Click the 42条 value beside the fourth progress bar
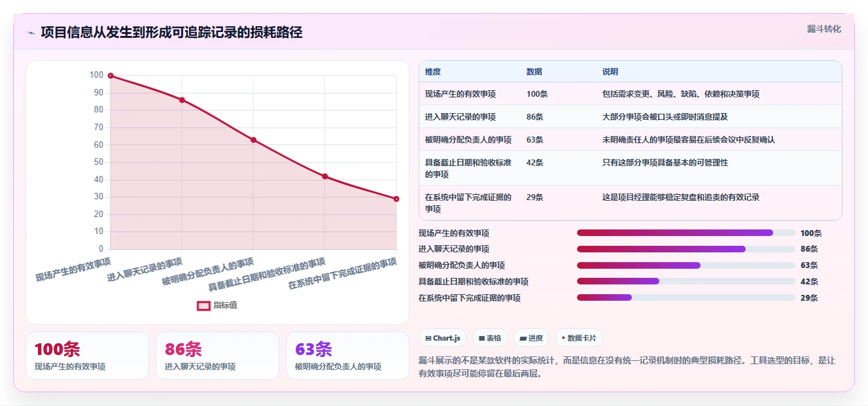 [x=809, y=281]
